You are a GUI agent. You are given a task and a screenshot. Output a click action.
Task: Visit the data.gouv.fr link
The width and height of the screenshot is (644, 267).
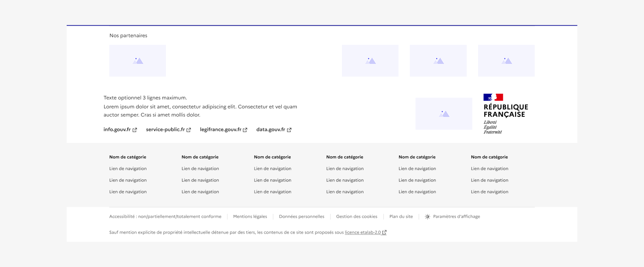point(271,129)
